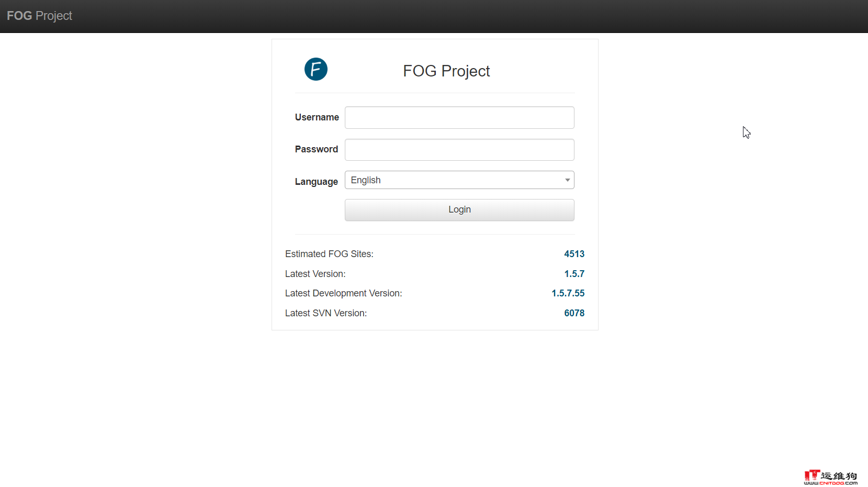Click the Estimated FOG Sites label
868x487 pixels.
[329, 254]
